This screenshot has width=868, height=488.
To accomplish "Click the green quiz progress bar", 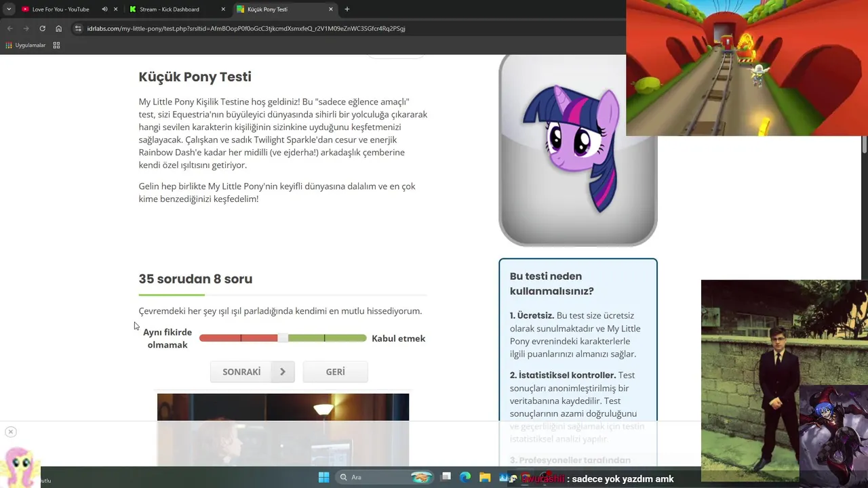I will click(x=172, y=295).
